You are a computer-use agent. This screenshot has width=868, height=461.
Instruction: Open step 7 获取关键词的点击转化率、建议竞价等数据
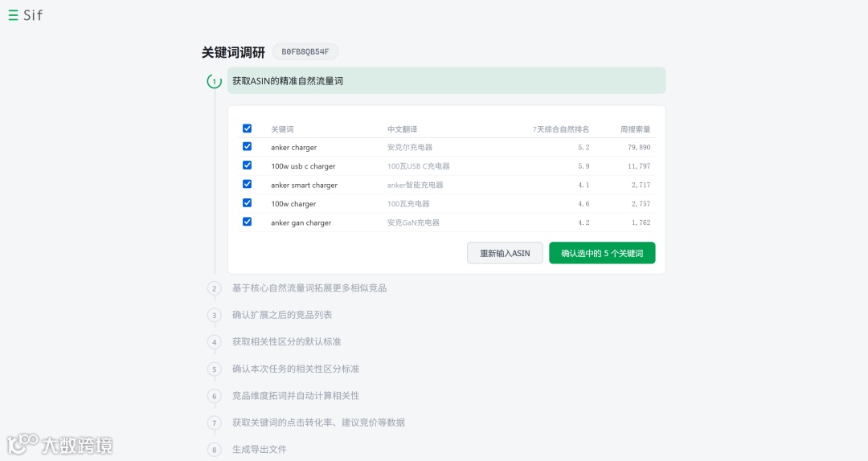click(318, 422)
